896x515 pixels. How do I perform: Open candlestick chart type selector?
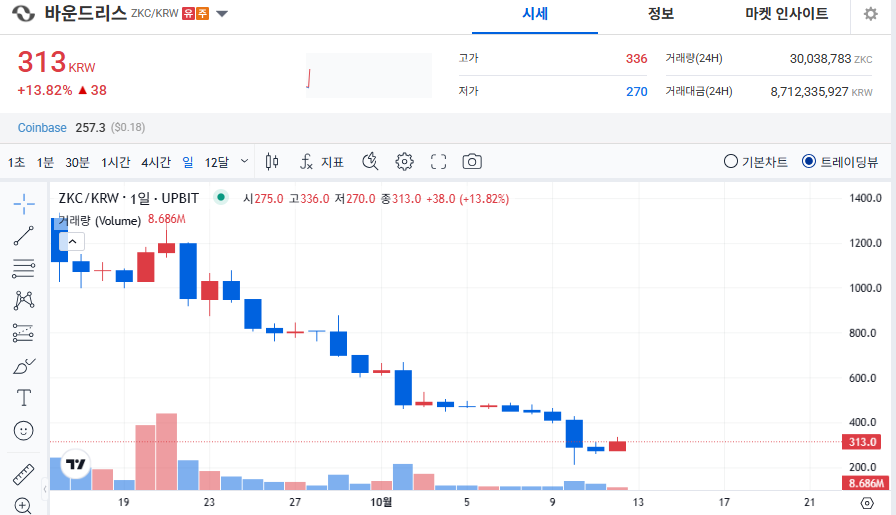point(272,162)
